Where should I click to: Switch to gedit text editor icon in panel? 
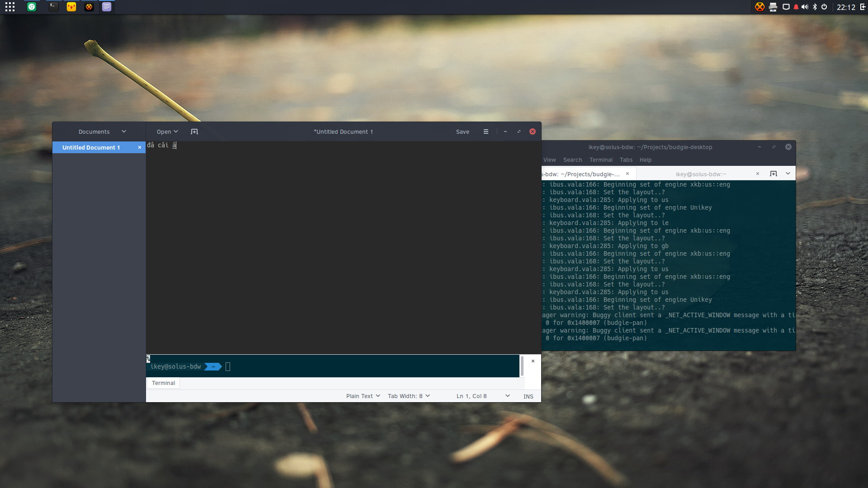(107, 7)
